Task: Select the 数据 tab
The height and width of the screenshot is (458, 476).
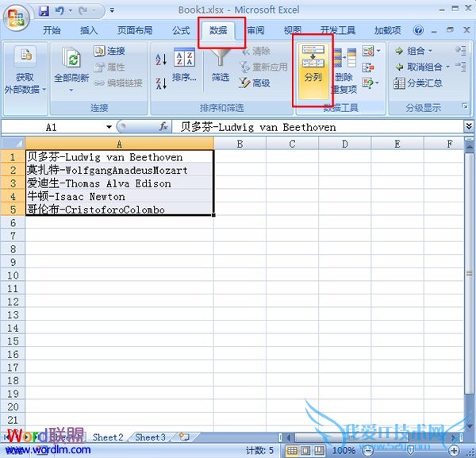Action: pyautogui.click(x=218, y=30)
